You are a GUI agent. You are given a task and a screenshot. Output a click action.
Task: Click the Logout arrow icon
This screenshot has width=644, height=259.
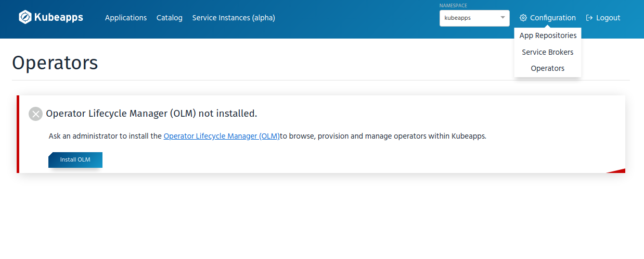589,18
